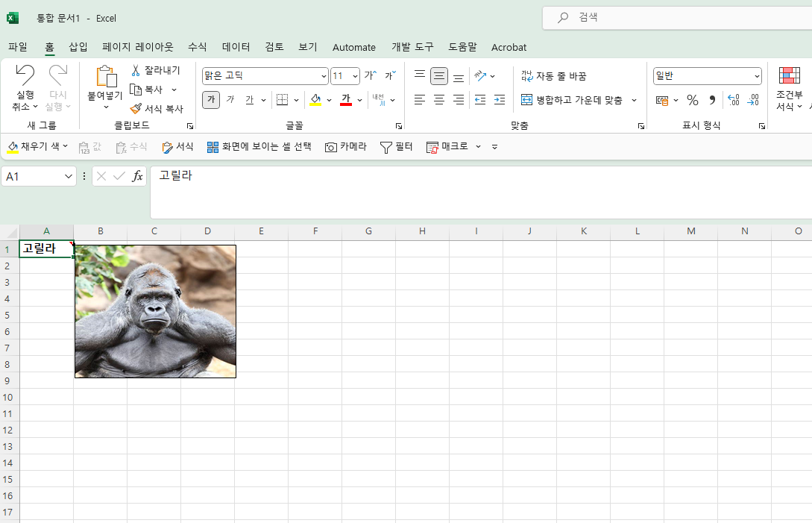Decrease font size button
812x523 pixels.
point(390,75)
